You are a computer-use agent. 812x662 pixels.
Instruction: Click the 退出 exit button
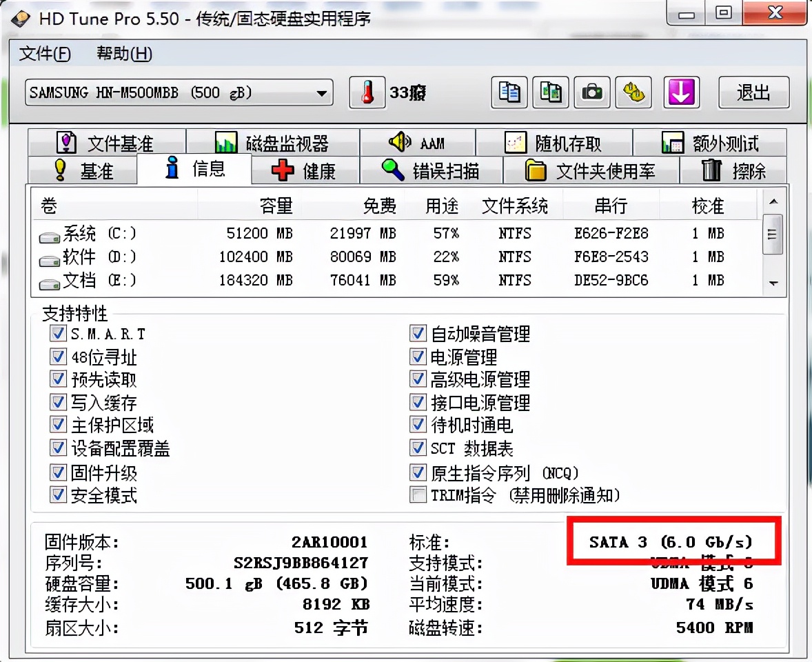coord(753,92)
